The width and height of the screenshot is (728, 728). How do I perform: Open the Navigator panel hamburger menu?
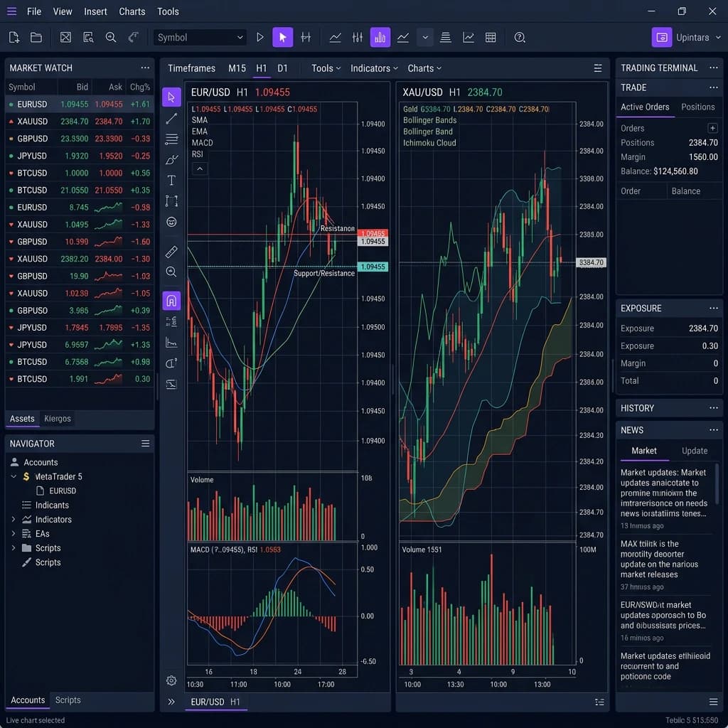[145, 444]
